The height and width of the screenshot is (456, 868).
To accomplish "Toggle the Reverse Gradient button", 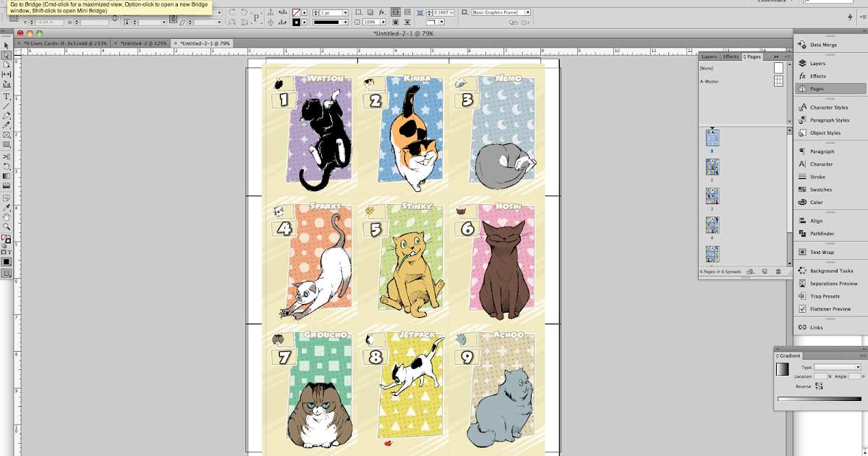I will point(819,386).
